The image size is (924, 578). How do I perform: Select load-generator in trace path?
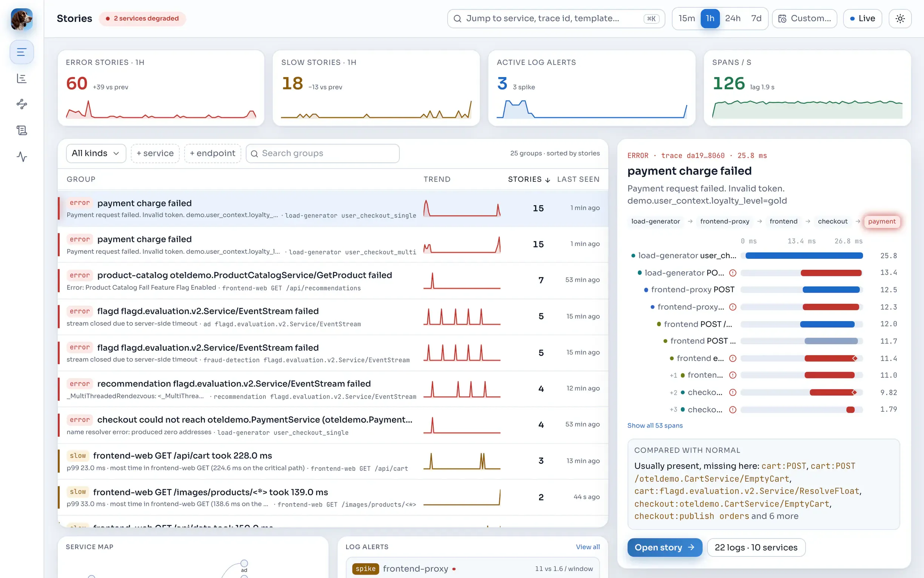(656, 221)
